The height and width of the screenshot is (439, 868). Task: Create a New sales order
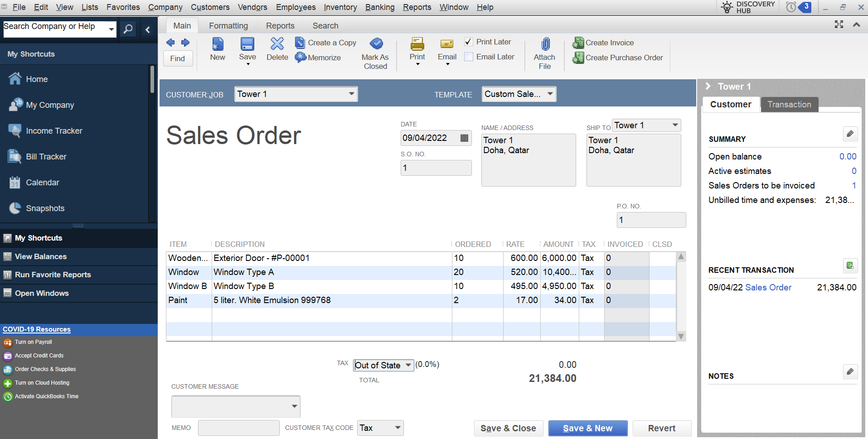click(218, 49)
